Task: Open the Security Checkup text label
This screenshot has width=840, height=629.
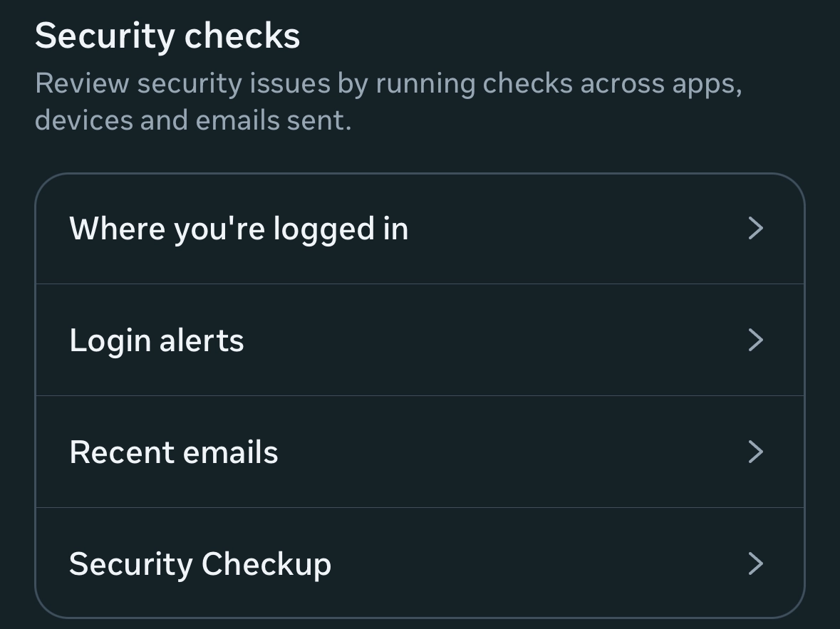Action: (x=200, y=564)
